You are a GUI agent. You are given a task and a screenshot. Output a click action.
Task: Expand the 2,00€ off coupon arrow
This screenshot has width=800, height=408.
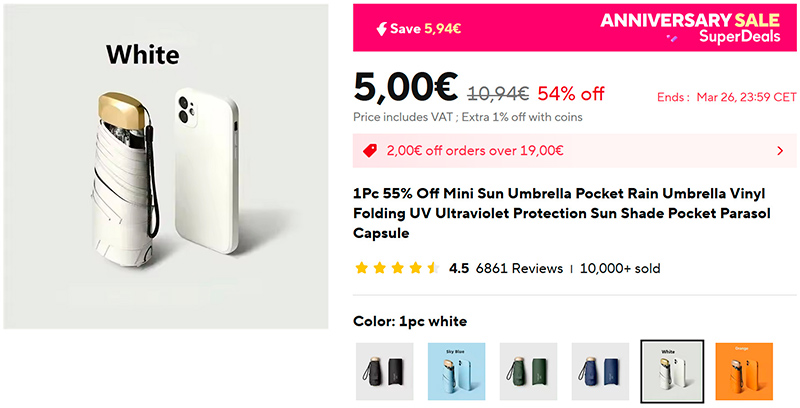(x=780, y=151)
